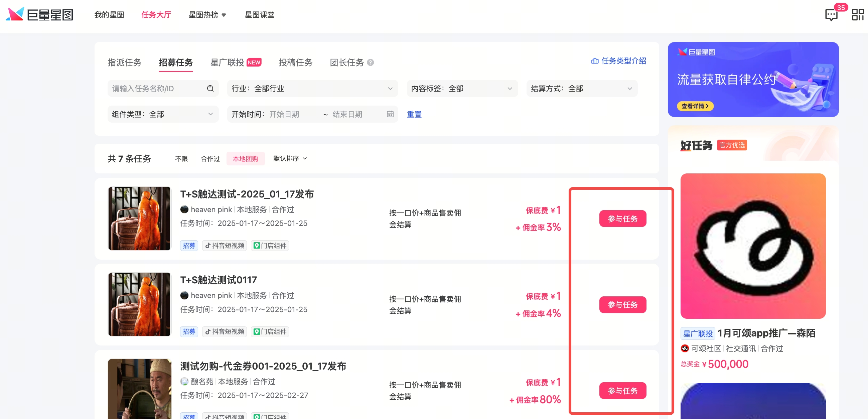Open 1月可颂app推广—森陌 task title

coord(766,333)
